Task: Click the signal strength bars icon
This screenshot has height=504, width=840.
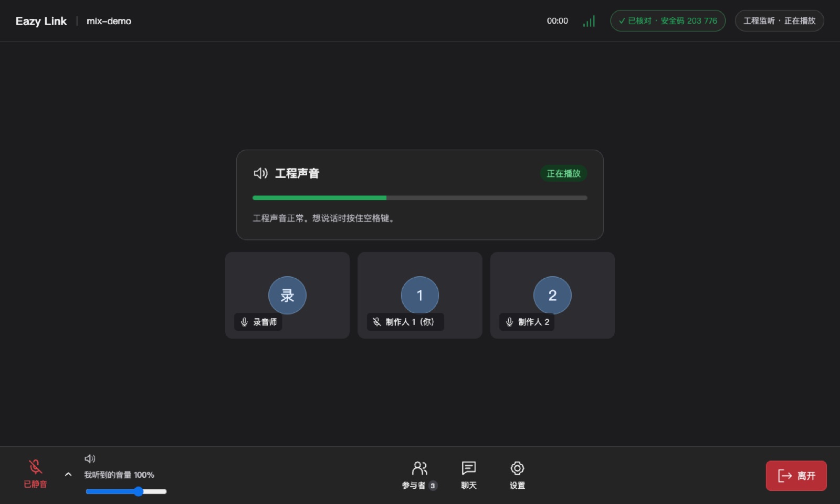Action: tap(589, 21)
